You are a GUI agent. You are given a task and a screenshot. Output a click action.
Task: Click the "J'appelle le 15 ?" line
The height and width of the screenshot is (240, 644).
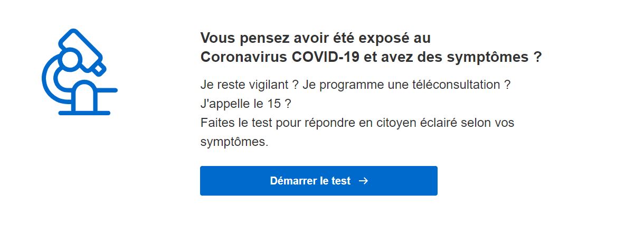point(246,104)
